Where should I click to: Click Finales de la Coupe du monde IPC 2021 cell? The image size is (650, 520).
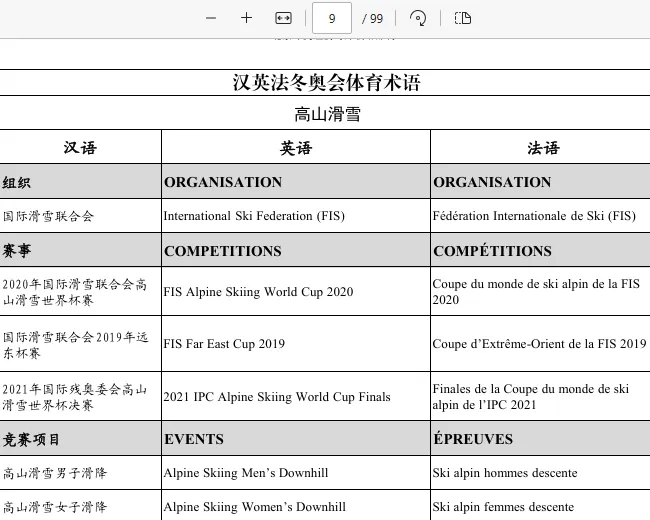[541, 396]
